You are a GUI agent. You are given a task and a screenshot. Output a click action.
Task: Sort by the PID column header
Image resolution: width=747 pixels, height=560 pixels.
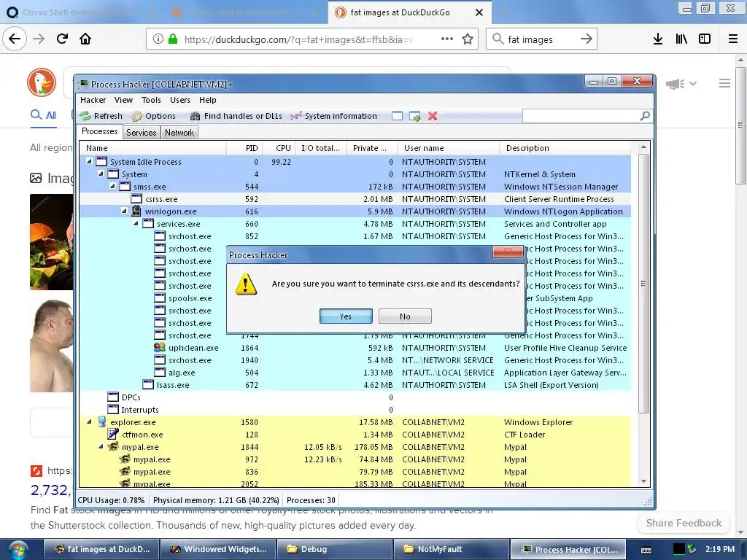(x=244, y=148)
